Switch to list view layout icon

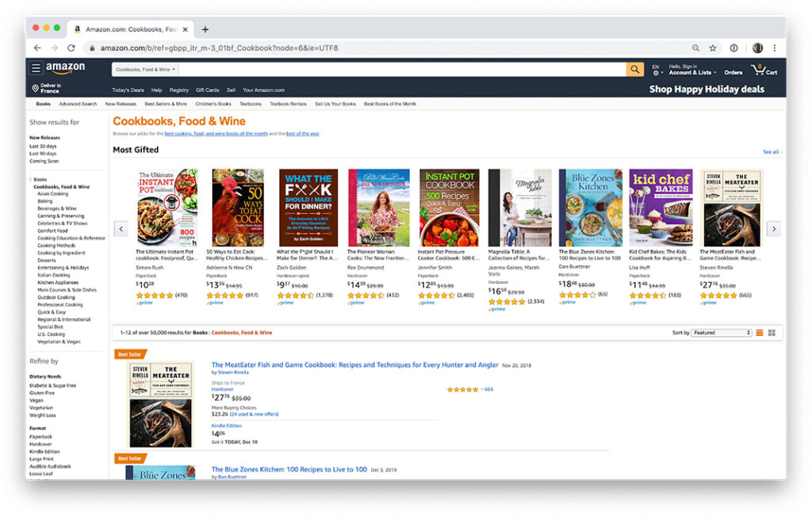759,333
